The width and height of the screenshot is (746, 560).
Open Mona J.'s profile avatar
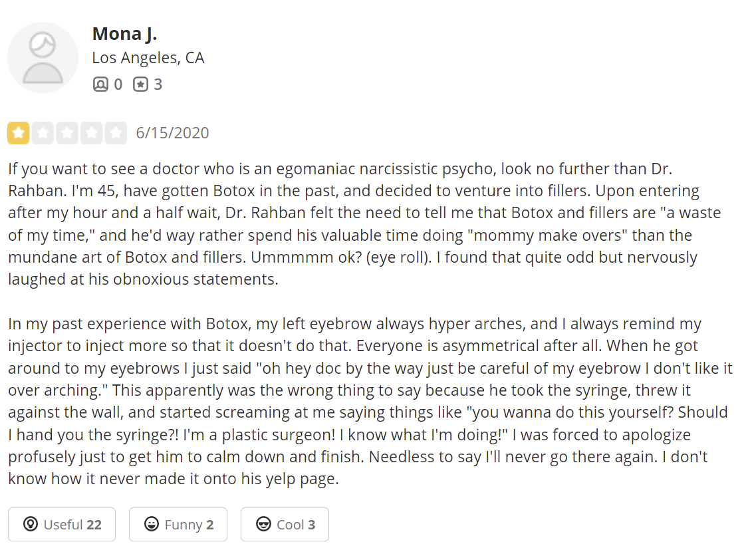(x=43, y=57)
